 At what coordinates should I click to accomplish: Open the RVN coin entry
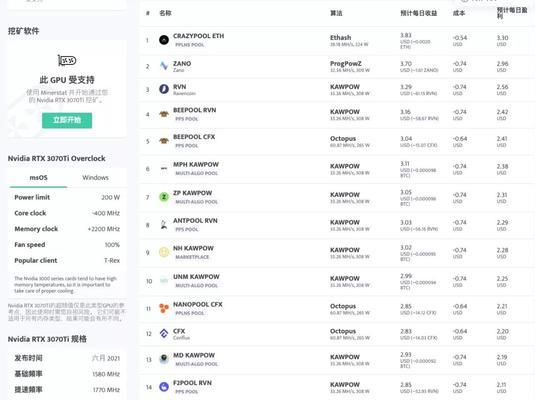click(179, 87)
